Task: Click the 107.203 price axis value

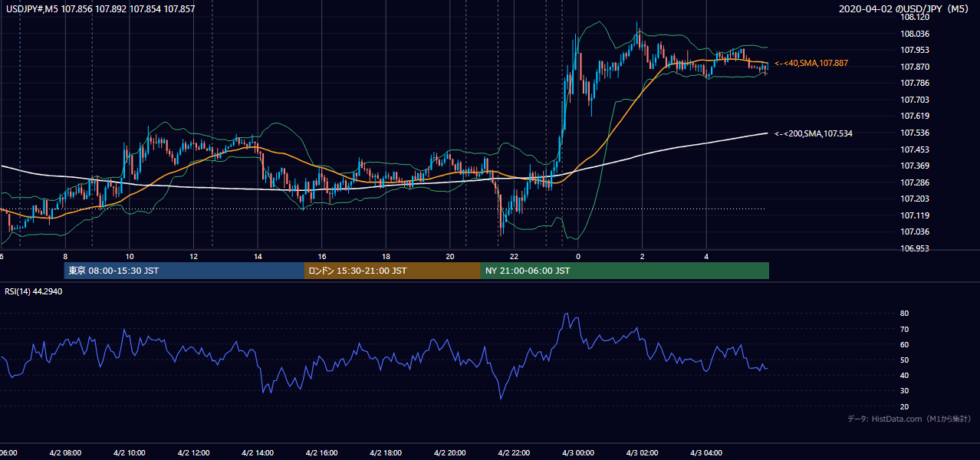Action: tap(915, 199)
